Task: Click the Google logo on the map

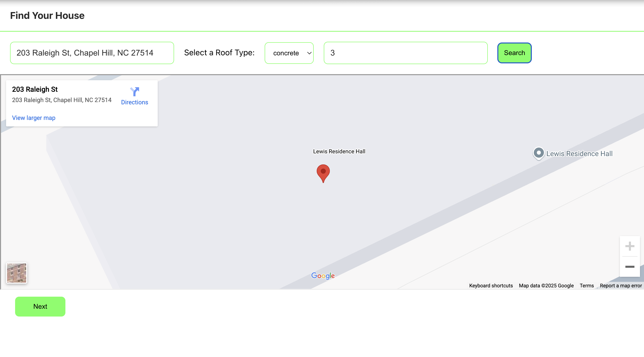Action: tap(323, 276)
